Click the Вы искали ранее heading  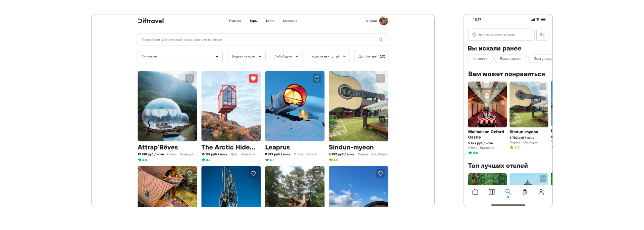click(494, 48)
